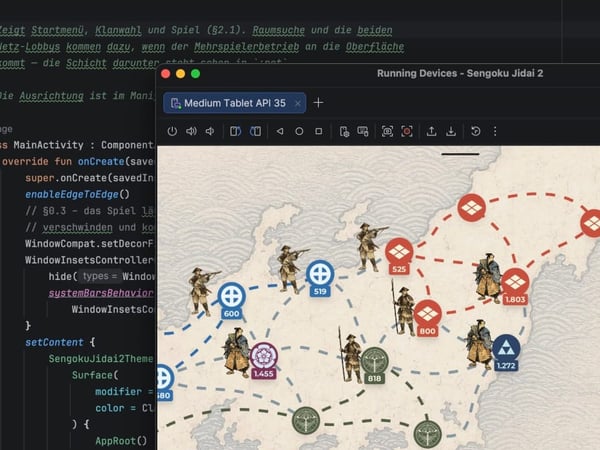Tap the Android Back triangle button

tap(280, 131)
